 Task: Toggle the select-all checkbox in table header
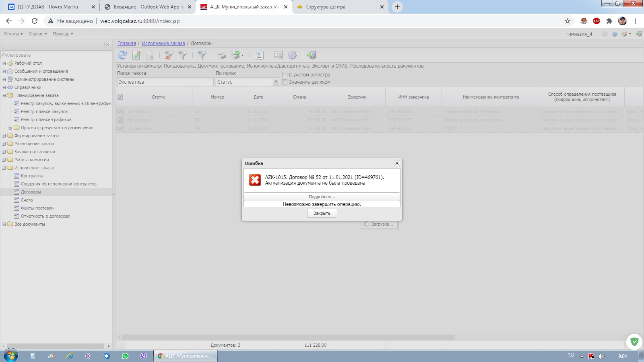pos(120,97)
